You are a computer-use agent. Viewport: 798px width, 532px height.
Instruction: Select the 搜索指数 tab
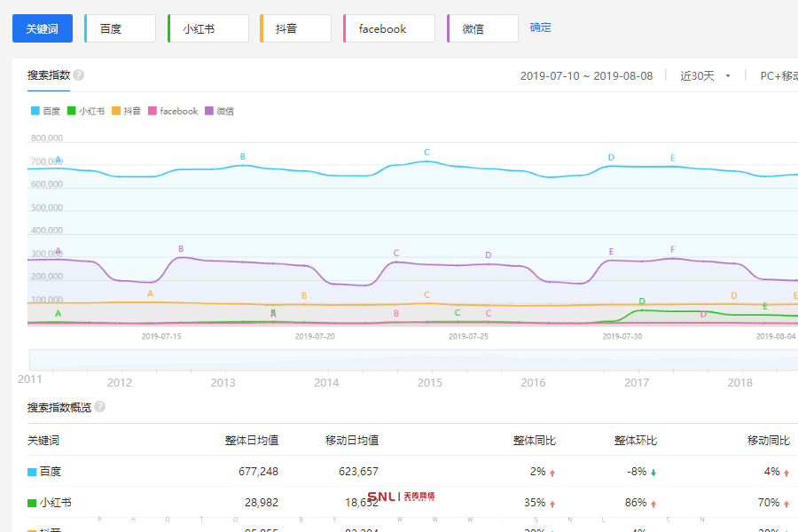pos(49,75)
